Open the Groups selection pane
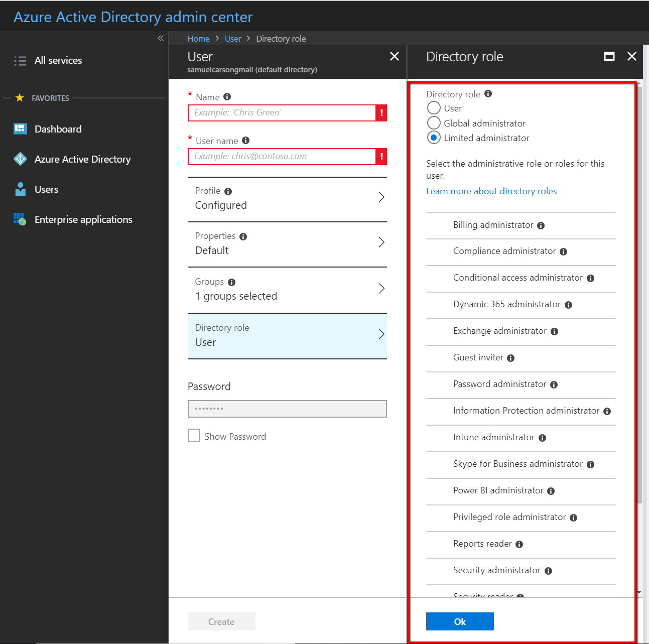 287,289
